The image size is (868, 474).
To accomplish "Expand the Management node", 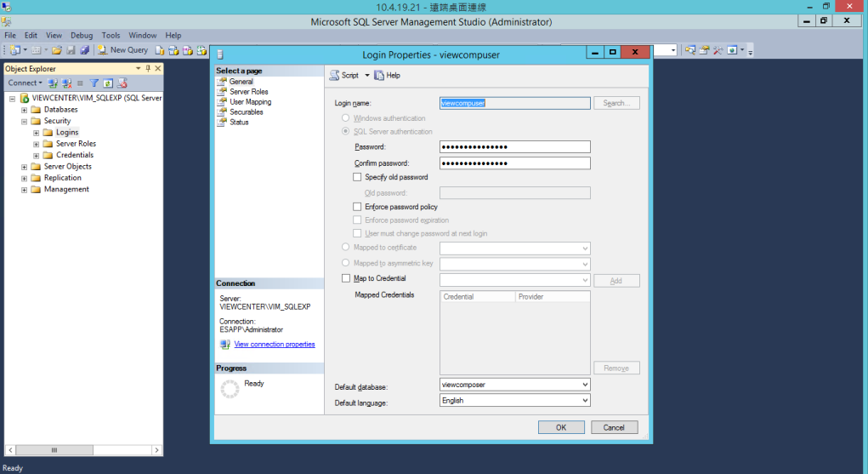I will pyautogui.click(x=24, y=190).
